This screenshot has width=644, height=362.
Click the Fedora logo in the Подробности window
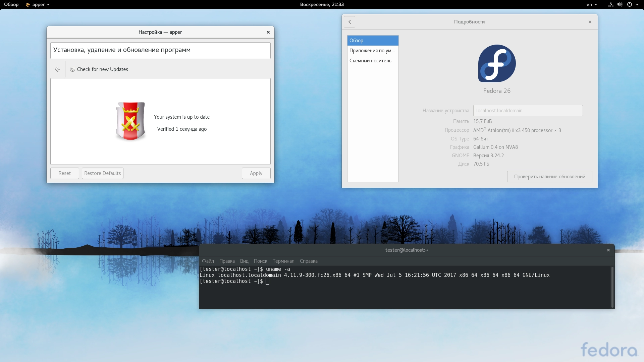pyautogui.click(x=497, y=63)
